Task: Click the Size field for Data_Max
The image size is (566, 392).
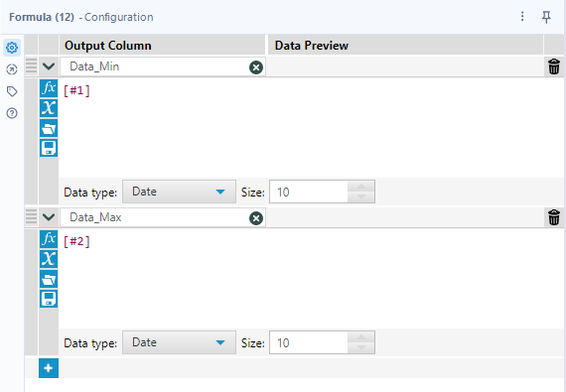Action: pos(309,342)
